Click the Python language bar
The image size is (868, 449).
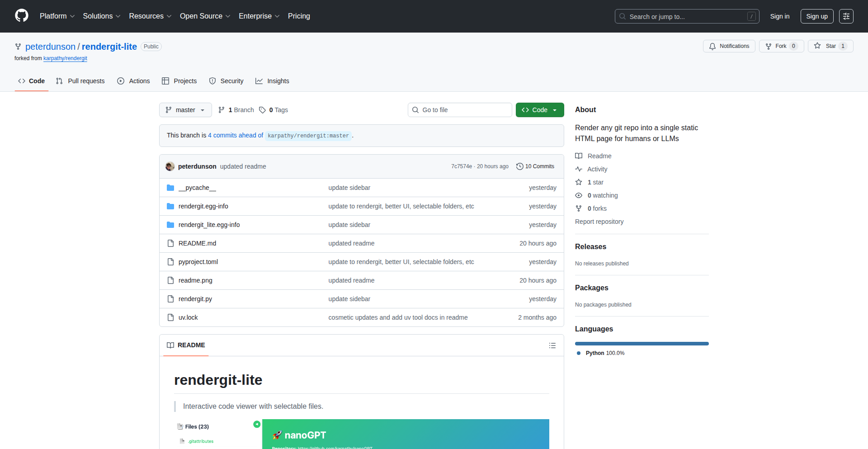(642, 344)
